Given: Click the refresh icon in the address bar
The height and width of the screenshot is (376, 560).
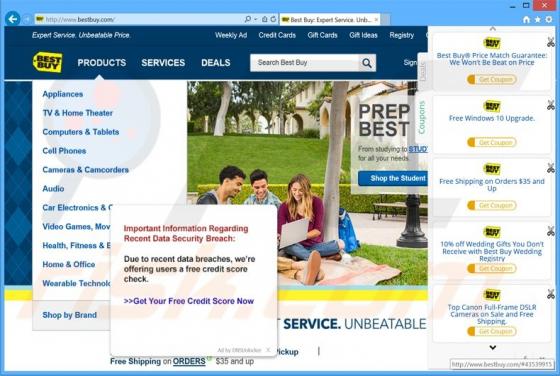Looking at the screenshot, I should tap(273, 19).
